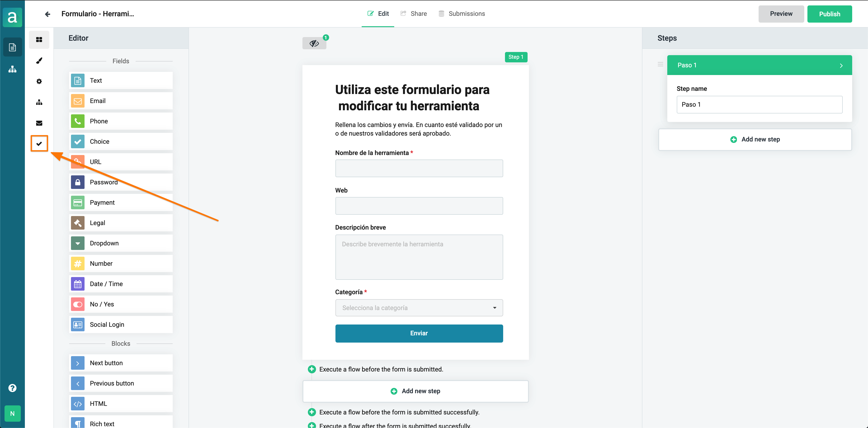This screenshot has width=868, height=428.
Task: Open the settings gear icon tab
Action: (39, 81)
